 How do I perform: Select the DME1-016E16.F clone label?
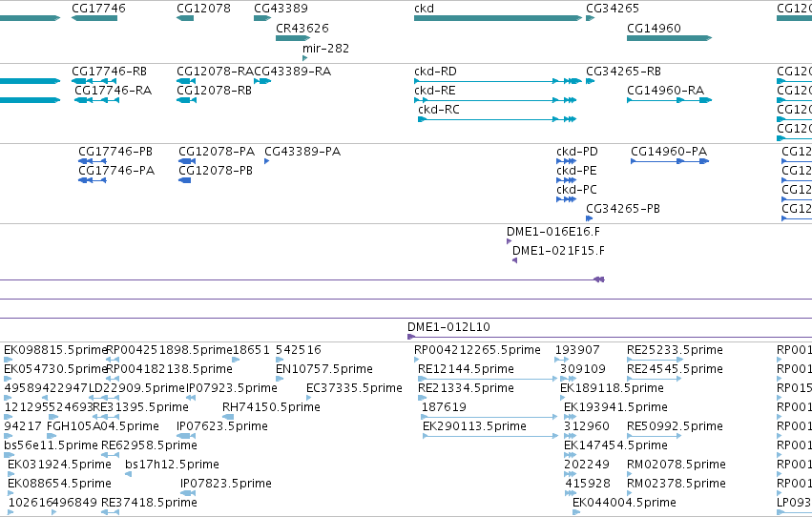pos(553,232)
